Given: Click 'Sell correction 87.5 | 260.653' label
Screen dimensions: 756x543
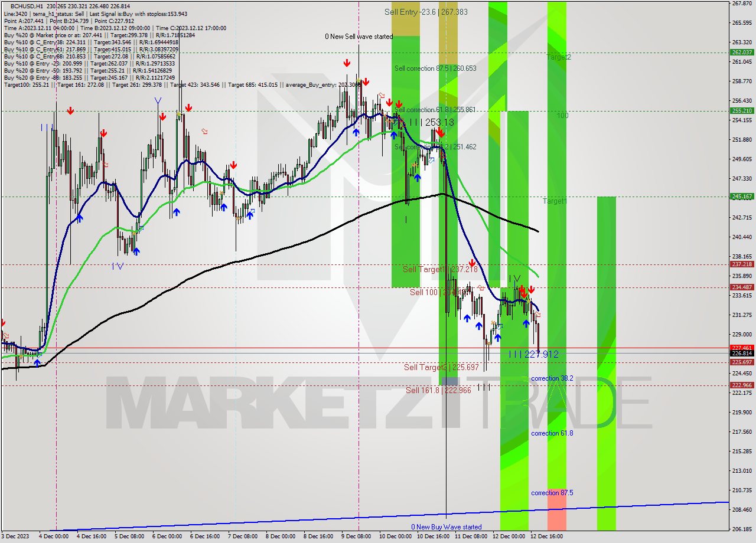Looking at the screenshot, I should [x=435, y=68].
